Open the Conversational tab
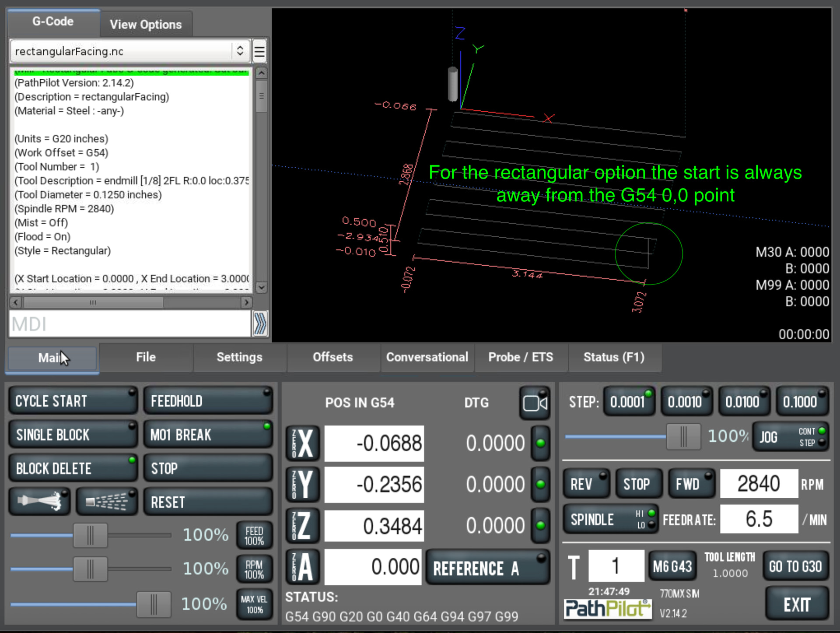The height and width of the screenshot is (633, 840). tap(427, 357)
